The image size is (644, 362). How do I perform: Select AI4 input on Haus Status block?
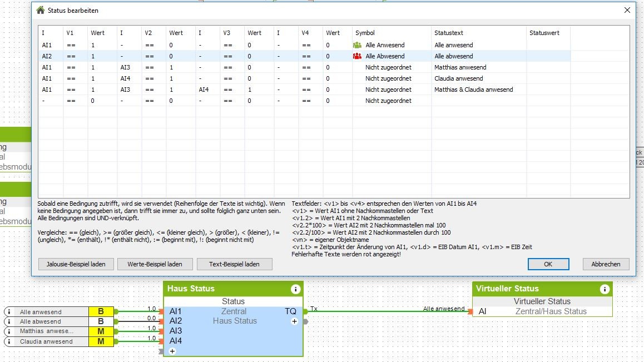click(175, 341)
